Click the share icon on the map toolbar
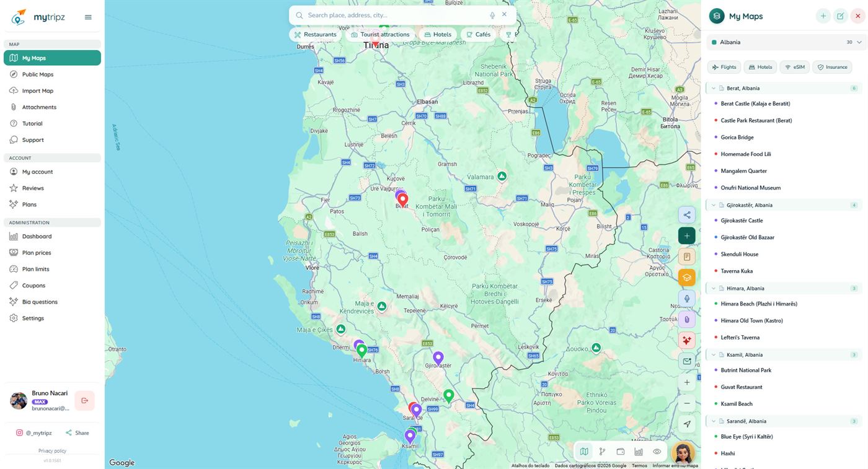Viewport: 868px width, 469px height. coord(686,215)
